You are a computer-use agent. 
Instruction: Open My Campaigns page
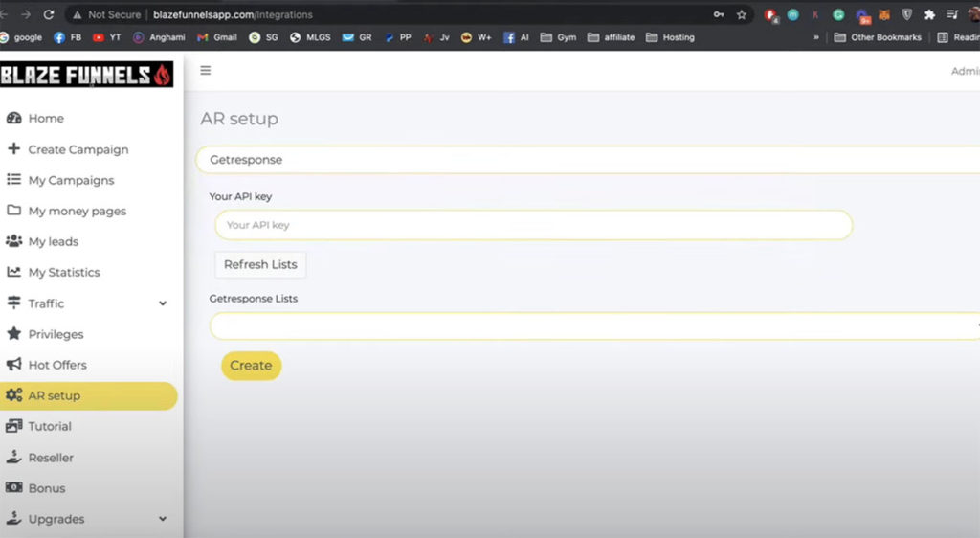click(x=71, y=180)
